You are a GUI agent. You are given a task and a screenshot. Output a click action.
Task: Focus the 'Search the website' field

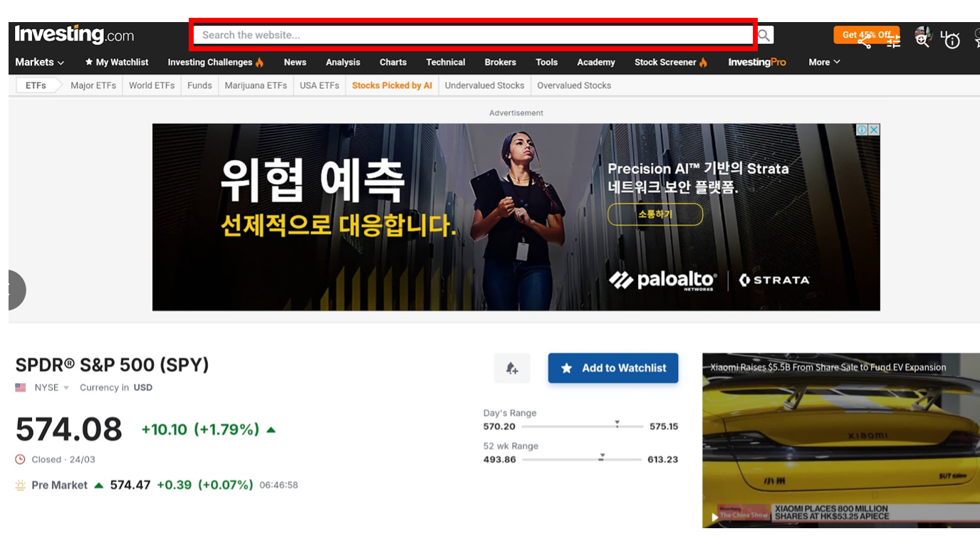473,35
